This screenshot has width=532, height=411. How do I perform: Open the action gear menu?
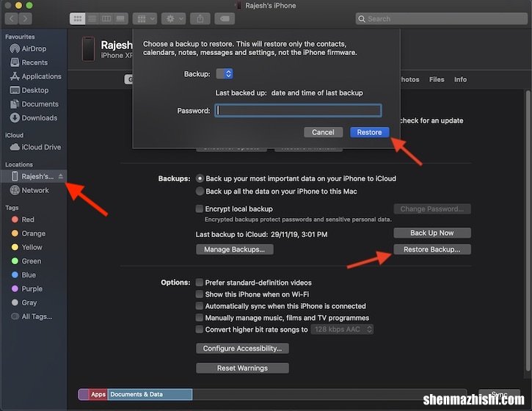pos(173,18)
